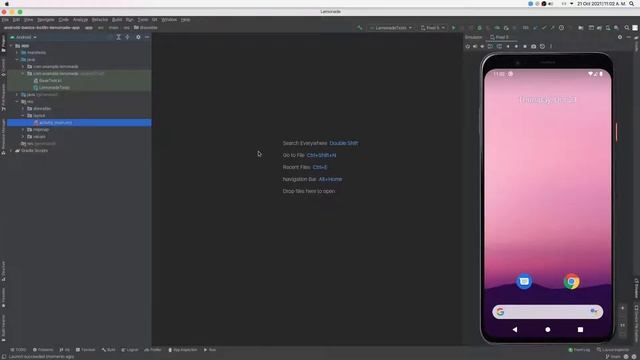
Task: Debug app with the bug icon
Action: click(480, 28)
